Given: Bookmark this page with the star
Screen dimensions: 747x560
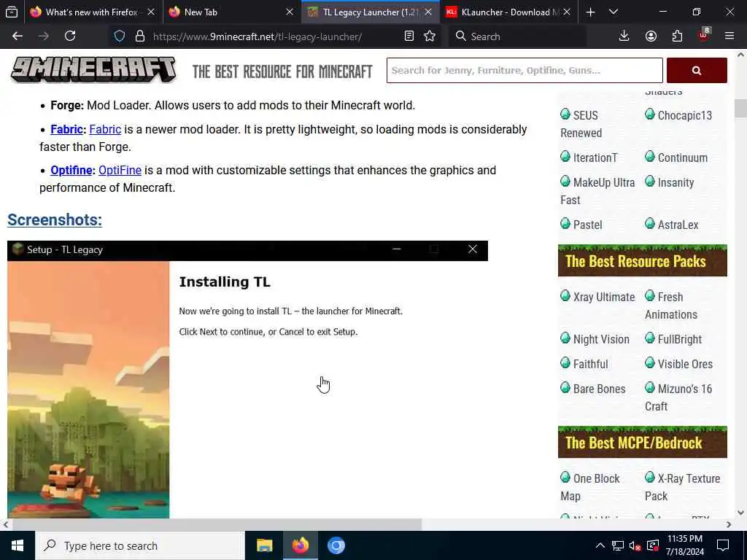Looking at the screenshot, I should [x=430, y=36].
